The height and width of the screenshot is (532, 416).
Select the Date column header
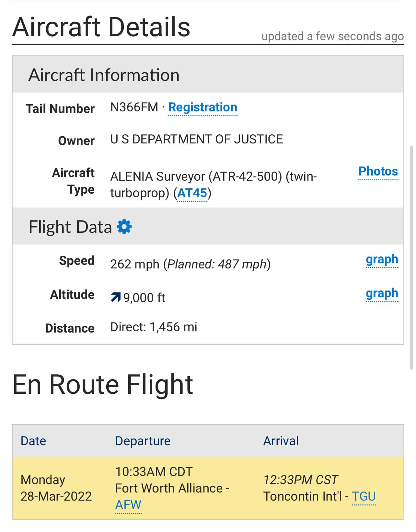point(33,441)
